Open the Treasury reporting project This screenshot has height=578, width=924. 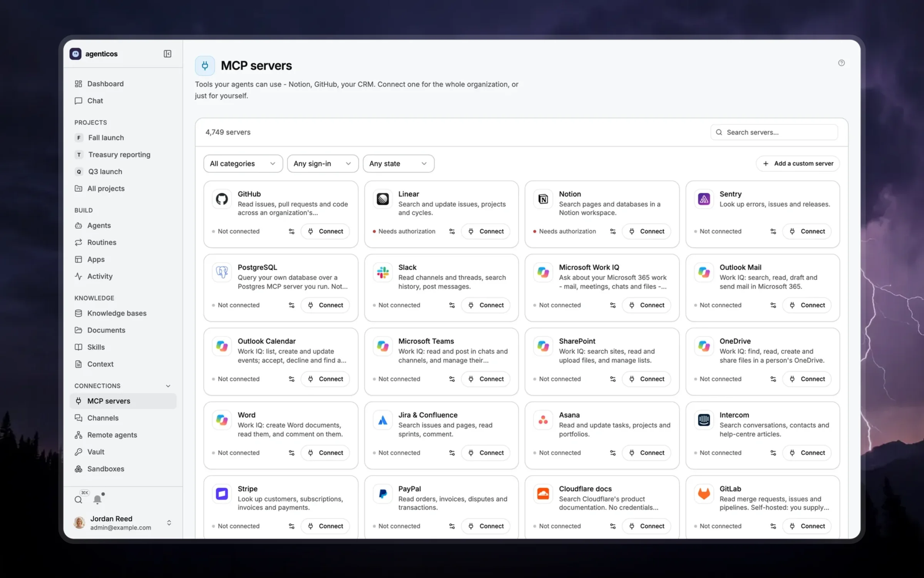point(123,155)
